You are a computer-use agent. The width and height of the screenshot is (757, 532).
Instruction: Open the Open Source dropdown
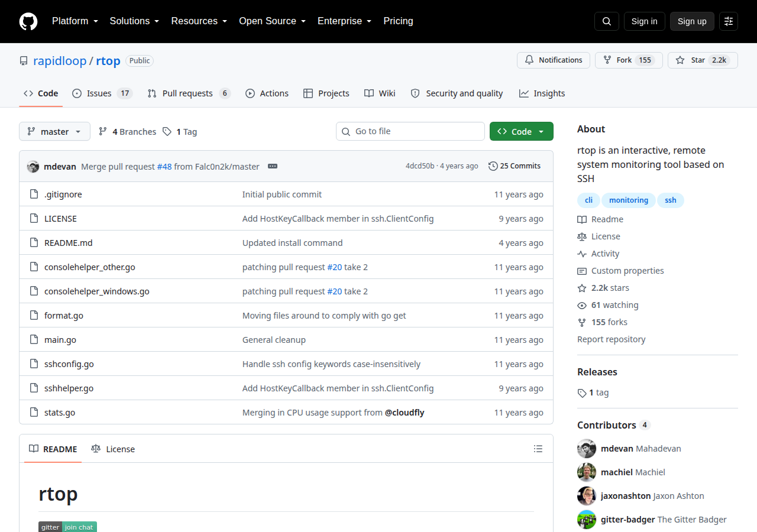pos(273,21)
